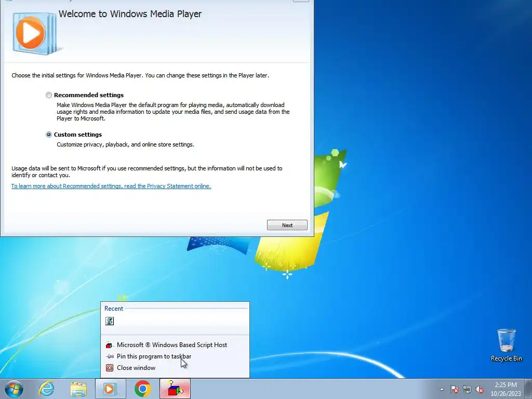532x399 pixels.
Task: Show hidden tray icons arrow
Action: 442,389
